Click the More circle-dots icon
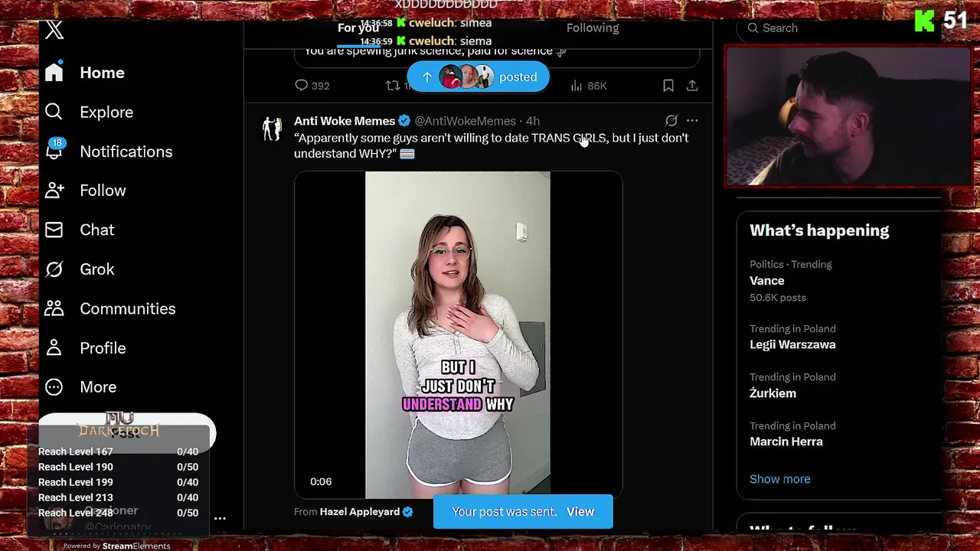 (54, 387)
